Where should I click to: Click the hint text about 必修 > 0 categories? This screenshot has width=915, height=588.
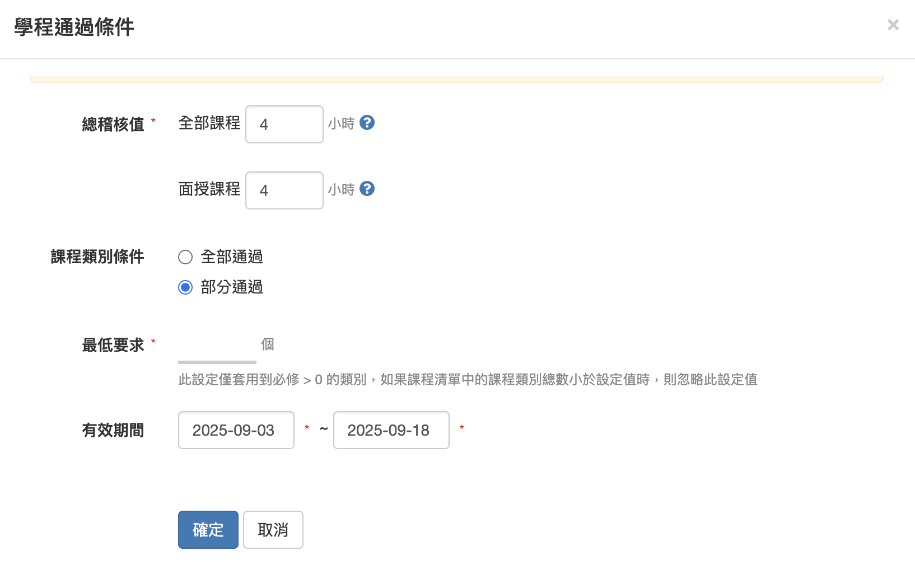click(x=468, y=380)
